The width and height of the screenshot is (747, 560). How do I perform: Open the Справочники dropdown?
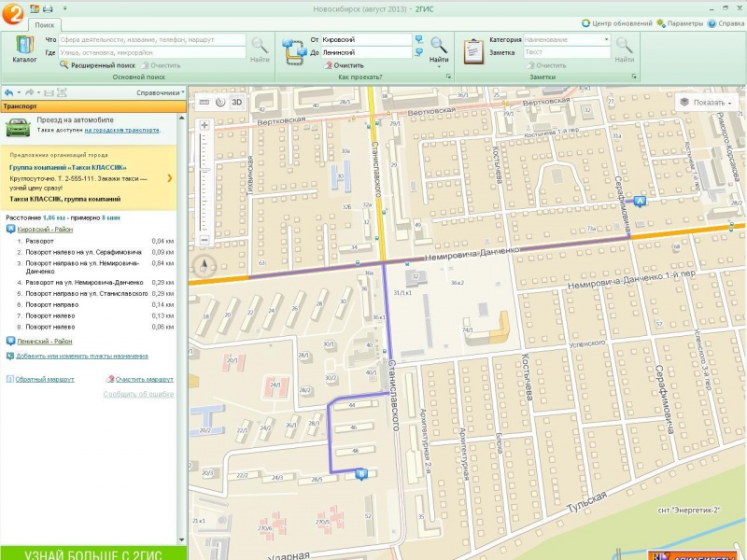161,92
